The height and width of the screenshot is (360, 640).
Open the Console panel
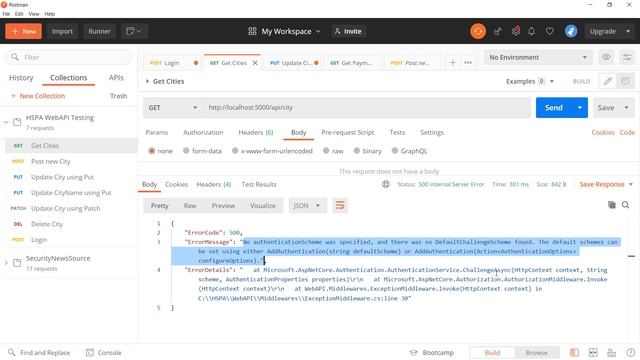click(104, 352)
